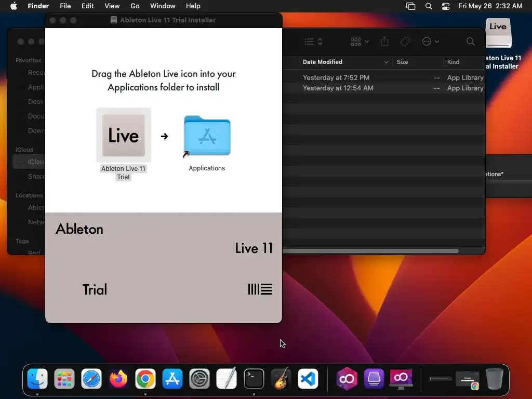This screenshot has height=399, width=532.
Task: Click the Ableton Live 11 Trial Installer title bar
Action: click(x=164, y=20)
